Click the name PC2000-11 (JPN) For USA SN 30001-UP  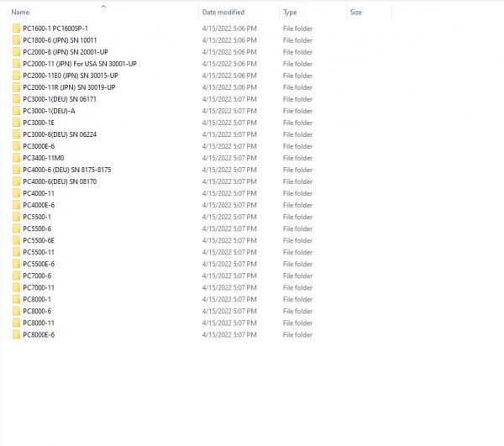tap(80, 64)
